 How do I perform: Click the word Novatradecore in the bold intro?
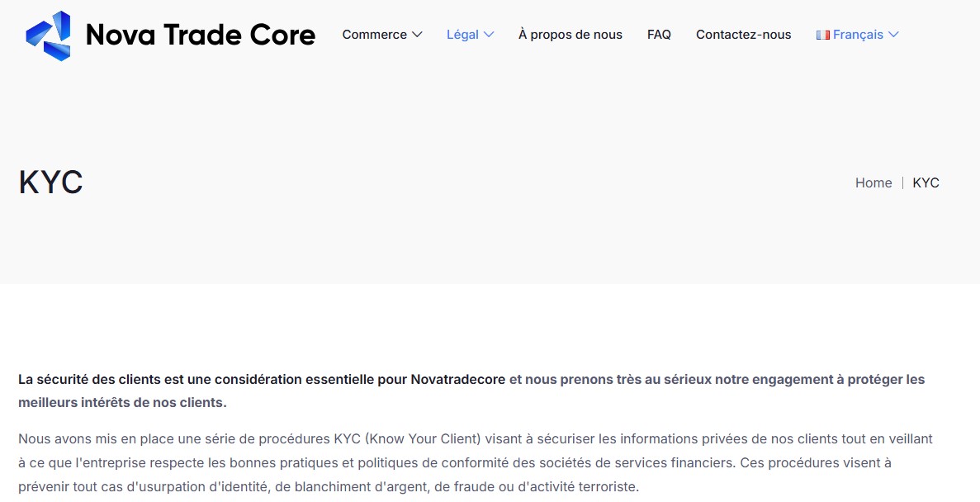457,380
